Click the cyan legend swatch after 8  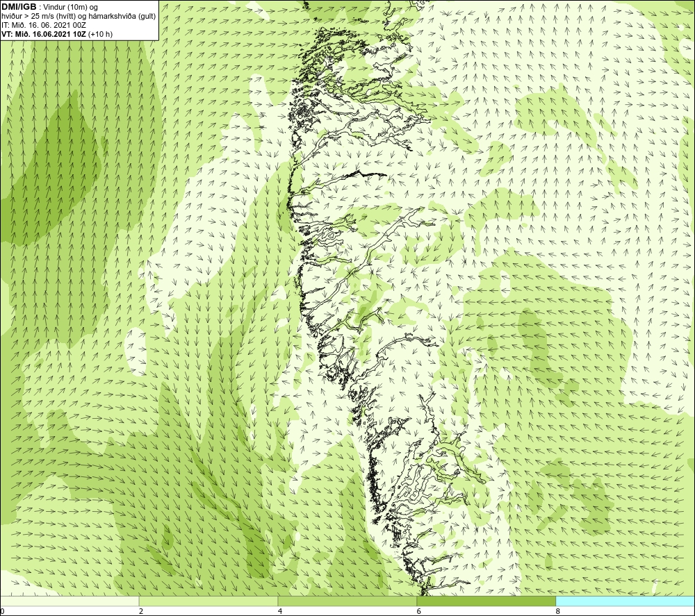(x=625, y=601)
